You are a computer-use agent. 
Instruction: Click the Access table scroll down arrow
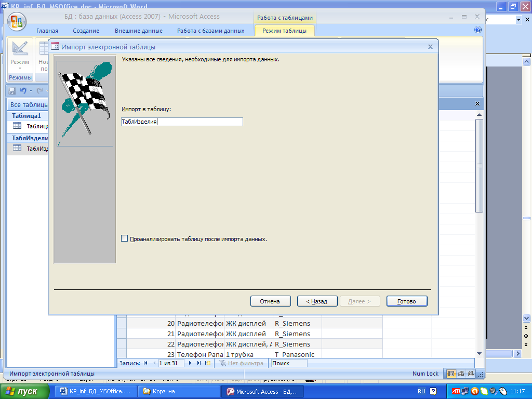point(479,353)
